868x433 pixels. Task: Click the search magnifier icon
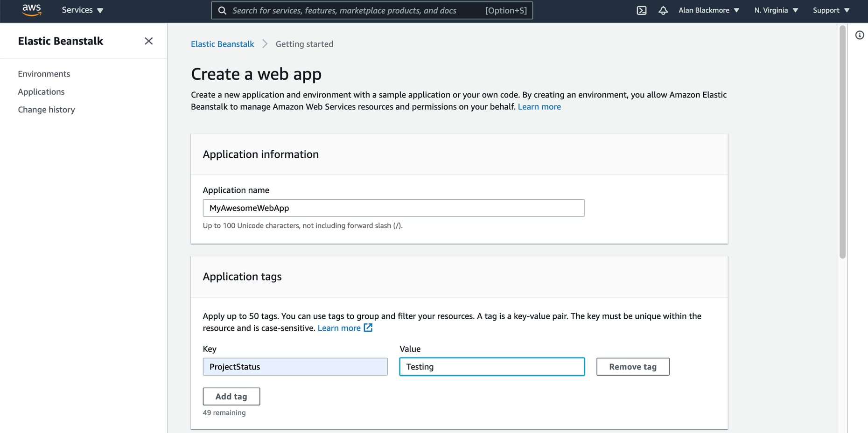(x=222, y=10)
